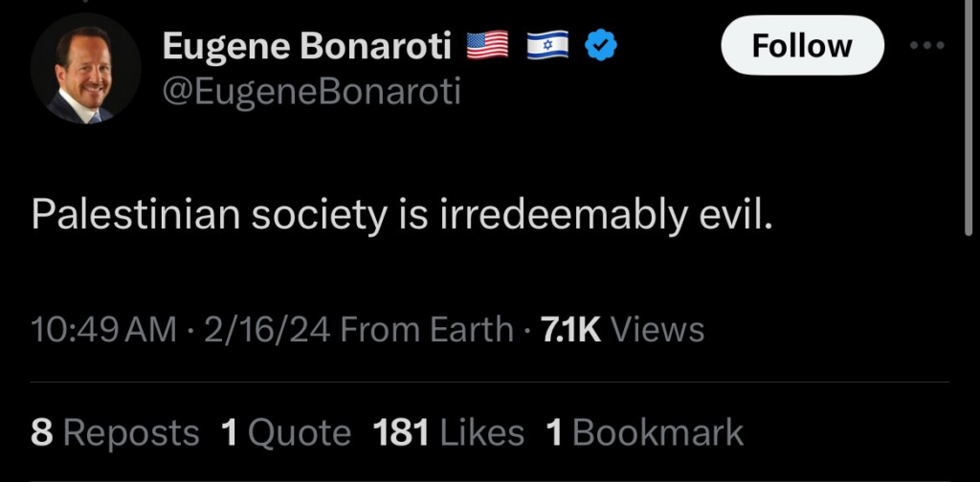Click the Israel flag emoji
Screen dimensions: 980x482
547,45
